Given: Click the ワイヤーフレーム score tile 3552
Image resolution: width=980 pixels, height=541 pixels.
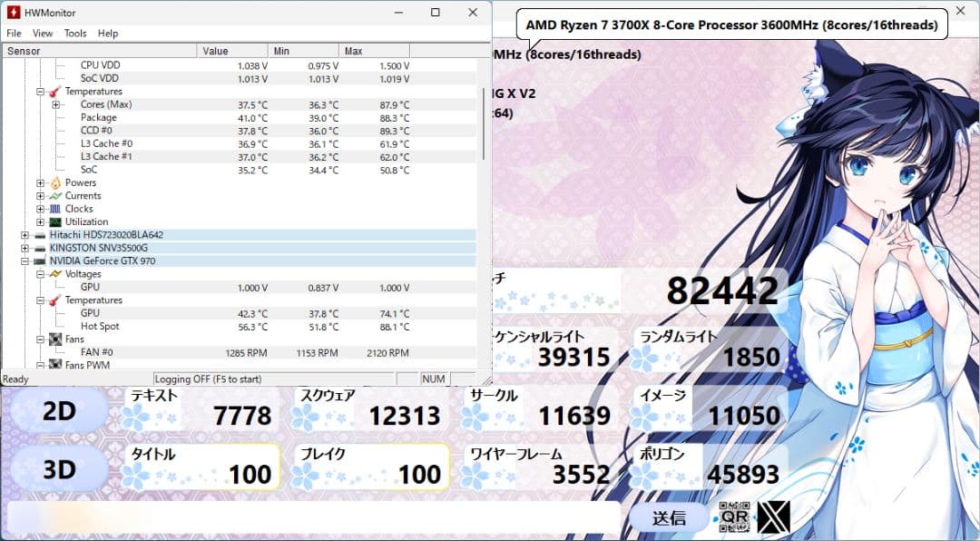Looking at the screenshot, I should [x=537, y=467].
